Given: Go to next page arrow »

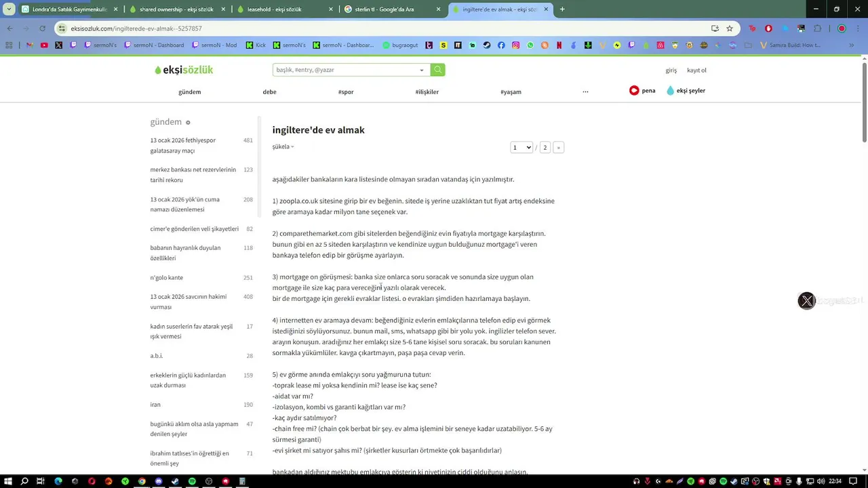Looking at the screenshot, I should click(559, 147).
